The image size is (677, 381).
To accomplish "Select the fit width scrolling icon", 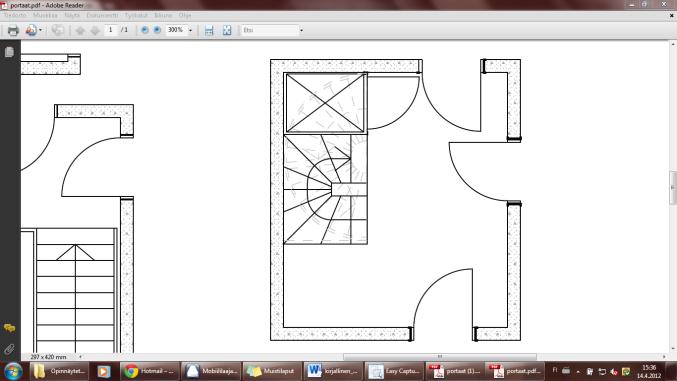I will coord(209,30).
